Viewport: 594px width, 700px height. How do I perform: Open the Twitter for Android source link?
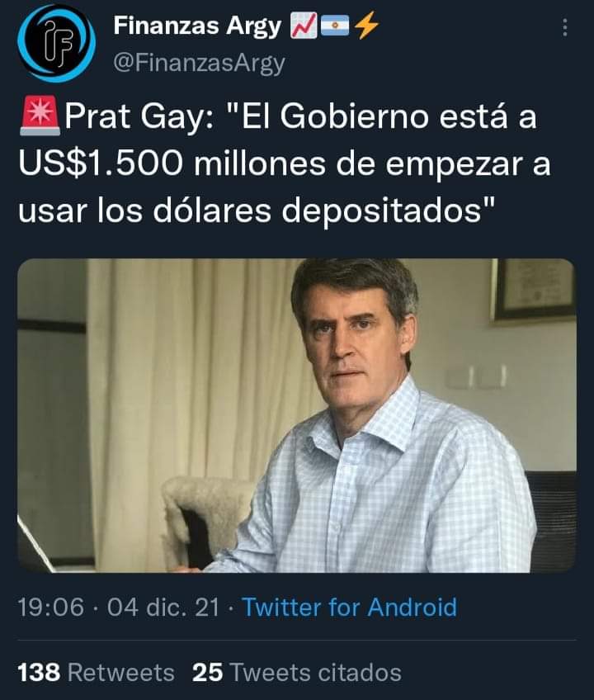[350, 608]
